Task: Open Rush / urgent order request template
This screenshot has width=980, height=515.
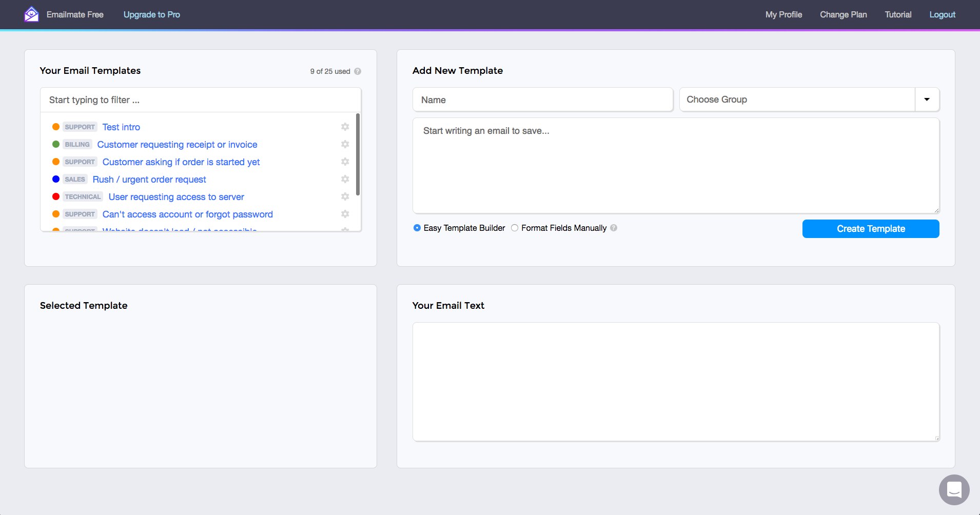Action: [149, 179]
